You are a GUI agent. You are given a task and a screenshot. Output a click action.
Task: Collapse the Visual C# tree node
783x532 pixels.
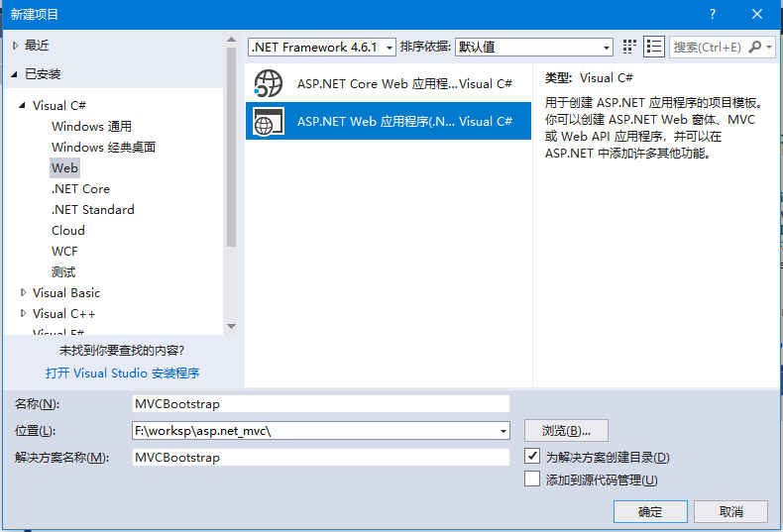(23, 105)
